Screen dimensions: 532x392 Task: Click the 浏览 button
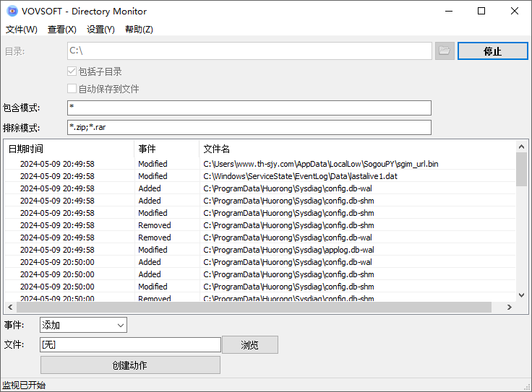[249, 345]
